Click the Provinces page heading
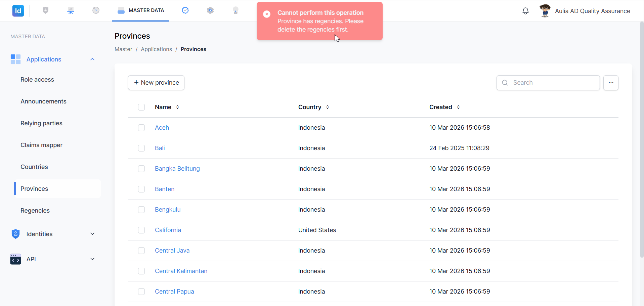Viewport: 644px width, 306px height. [x=132, y=36]
